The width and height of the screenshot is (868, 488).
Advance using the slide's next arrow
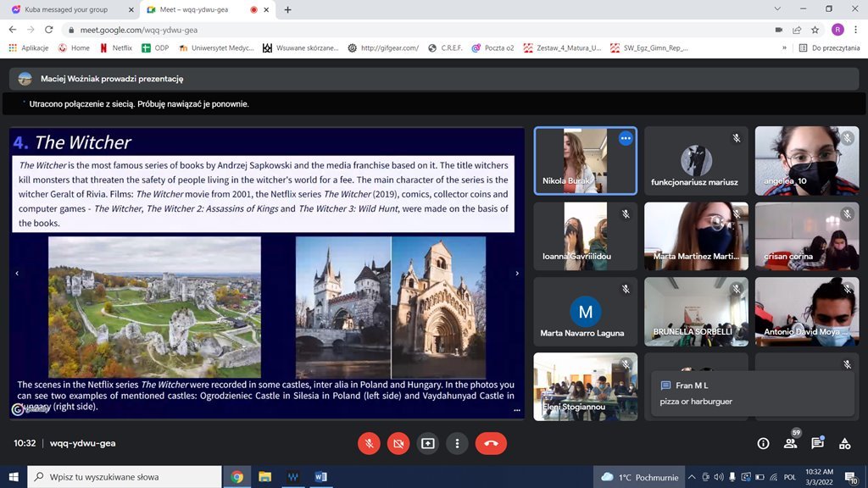click(x=517, y=273)
